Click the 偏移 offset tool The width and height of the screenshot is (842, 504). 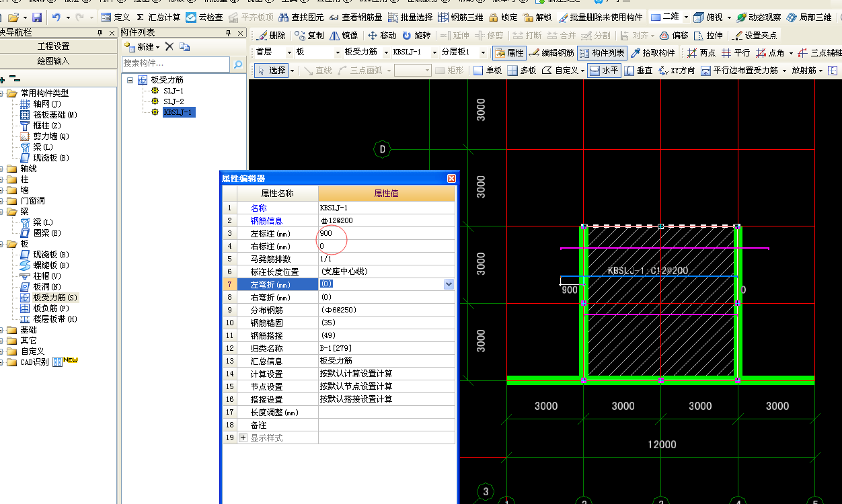pyautogui.click(x=674, y=36)
